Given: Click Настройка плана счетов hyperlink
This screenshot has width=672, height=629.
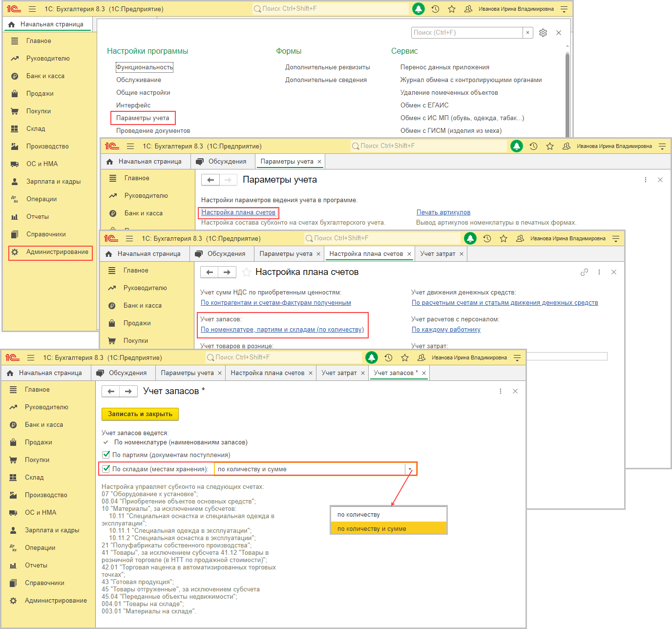Looking at the screenshot, I should pyautogui.click(x=238, y=212).
